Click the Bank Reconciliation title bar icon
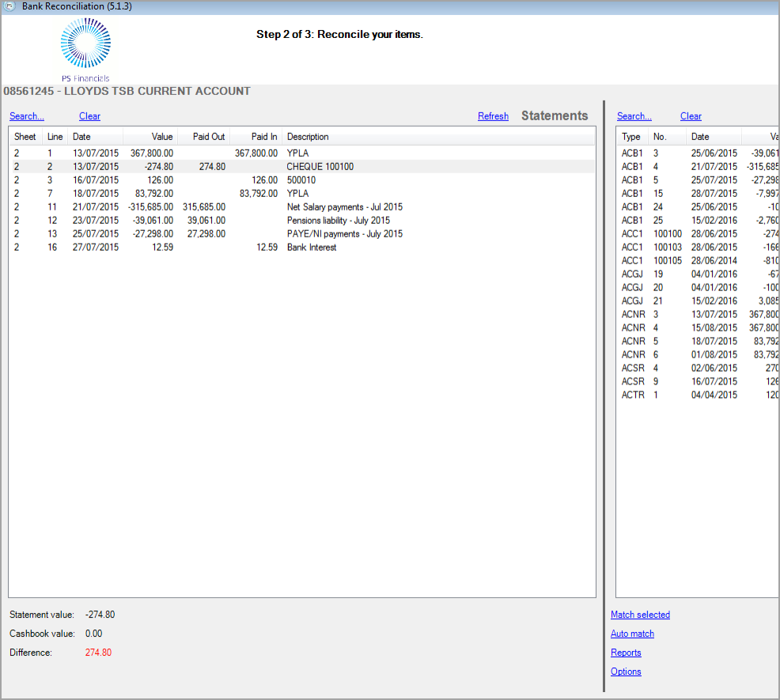Image resolution: width=780 pixels, height=700 pixels. point(10,6)
